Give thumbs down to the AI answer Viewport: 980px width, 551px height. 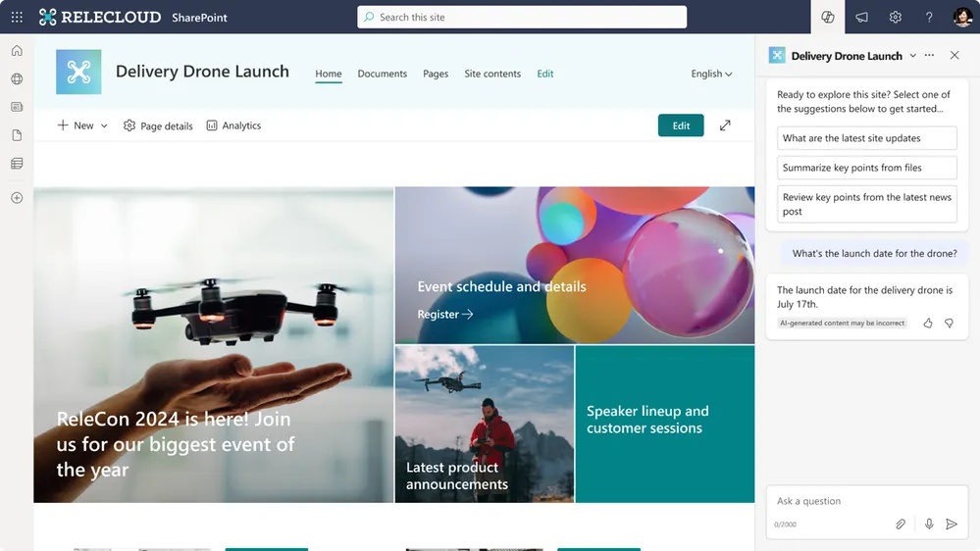point(949,323)
